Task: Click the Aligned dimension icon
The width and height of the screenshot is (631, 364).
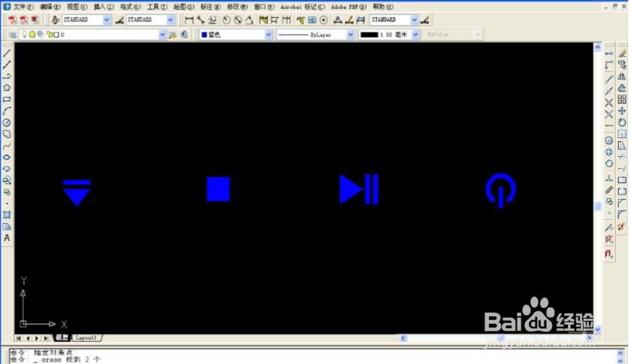Action: pyautogui.click(x=201, y=20)
